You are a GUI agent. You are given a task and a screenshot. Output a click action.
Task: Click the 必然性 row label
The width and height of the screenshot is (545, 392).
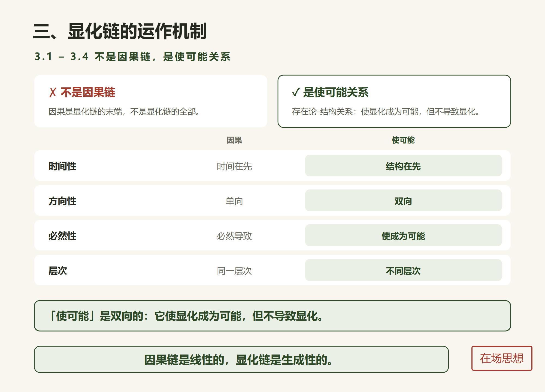[x=62, y=236]
